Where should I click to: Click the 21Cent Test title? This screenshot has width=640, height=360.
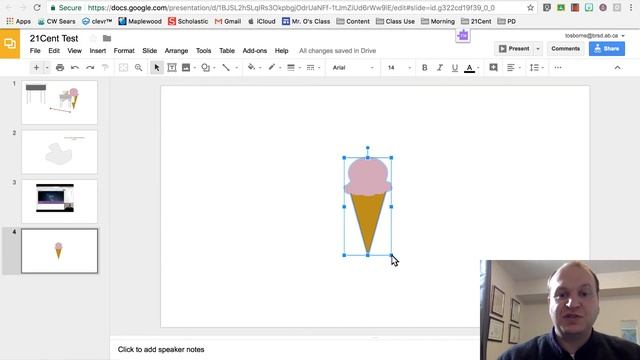[x=54, y=38]
